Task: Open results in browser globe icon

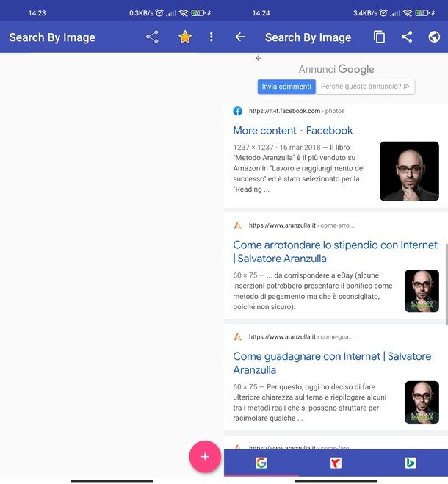Action: (x=434, y=37)
